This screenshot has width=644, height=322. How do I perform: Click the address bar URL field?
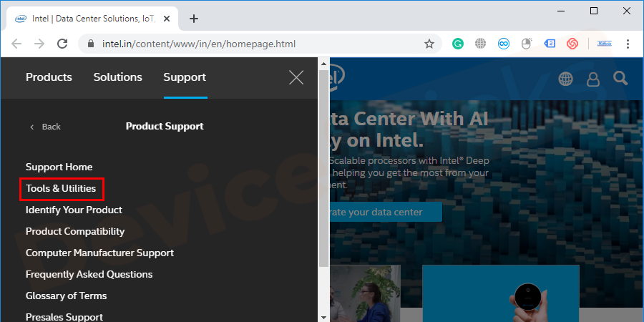259,44
